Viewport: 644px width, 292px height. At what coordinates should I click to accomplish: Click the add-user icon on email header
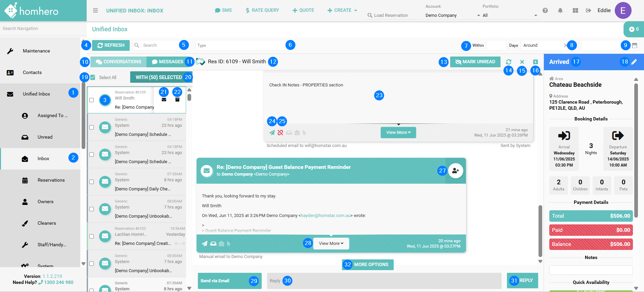point(456,171)
